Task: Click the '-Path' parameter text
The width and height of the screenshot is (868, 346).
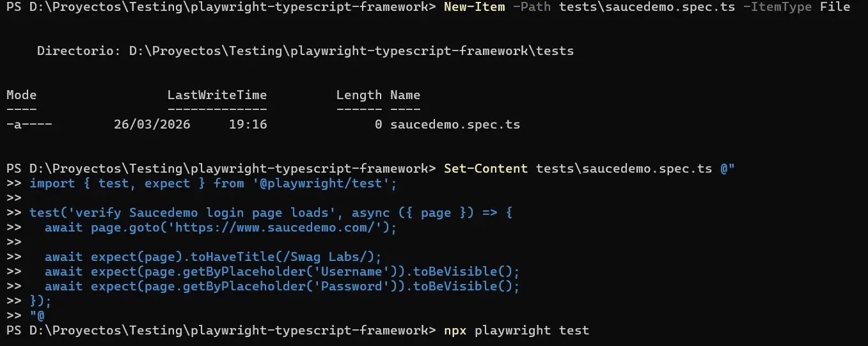Action: 532,7
